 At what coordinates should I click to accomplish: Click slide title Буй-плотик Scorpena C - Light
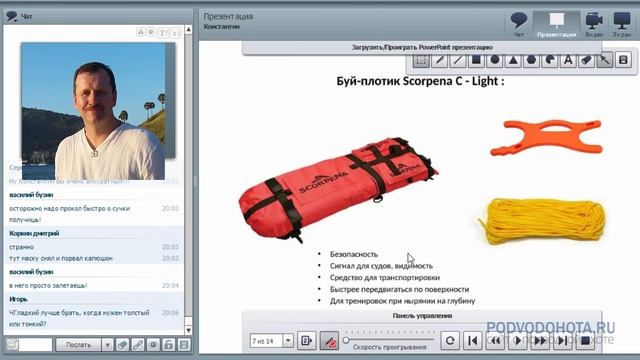(x=420, y=81)
